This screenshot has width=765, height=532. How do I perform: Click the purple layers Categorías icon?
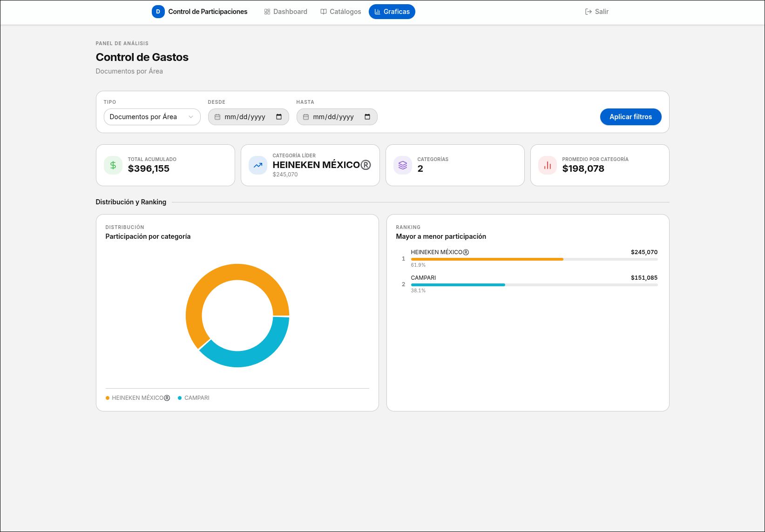403,165
